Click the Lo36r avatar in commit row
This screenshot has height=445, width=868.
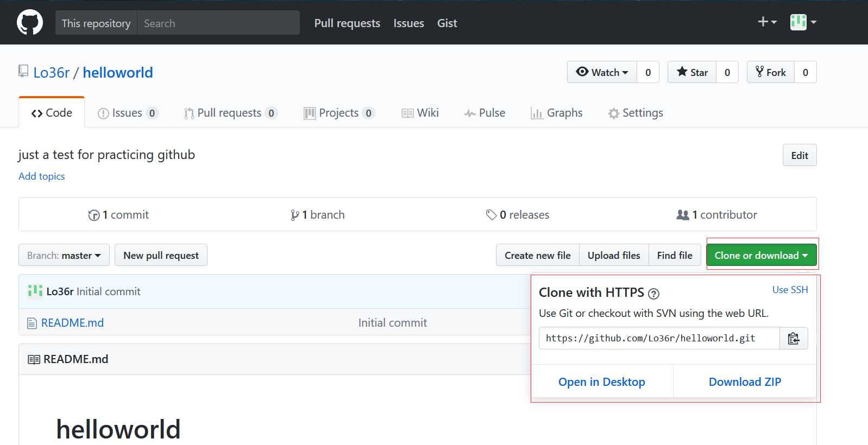35,291
